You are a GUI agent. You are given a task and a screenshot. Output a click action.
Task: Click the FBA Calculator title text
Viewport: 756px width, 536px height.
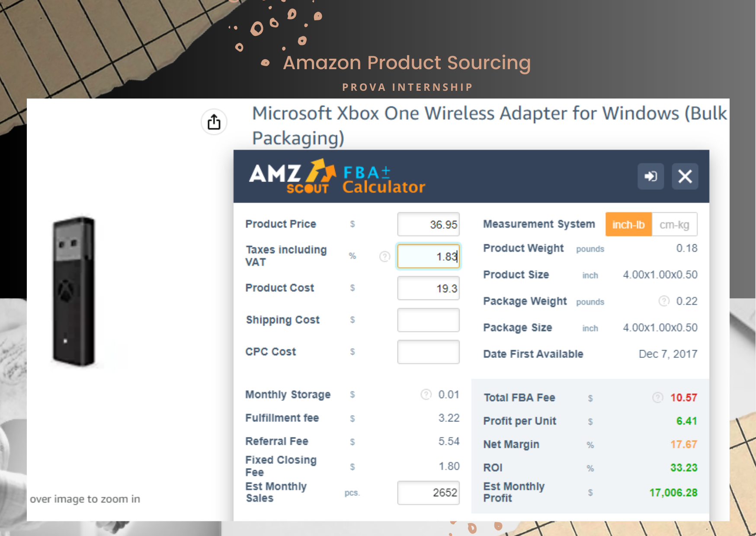pyautogui.click(x=384, y=180)
